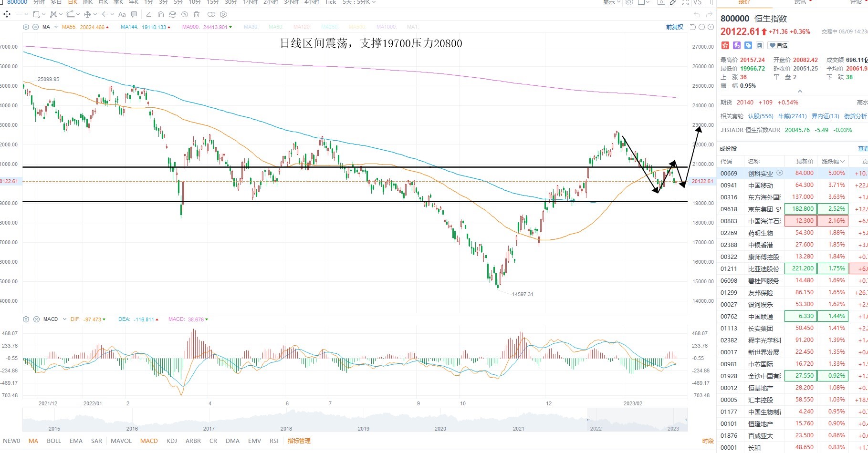Open MACD indicator settings gear
The width and height of the screenshot is (868, 453).
tap(26, 319)
